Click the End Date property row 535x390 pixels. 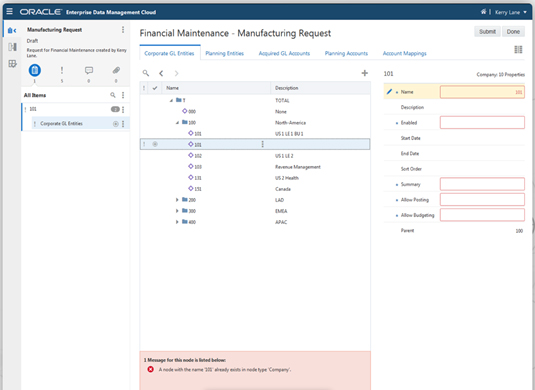tap(454, 154)
